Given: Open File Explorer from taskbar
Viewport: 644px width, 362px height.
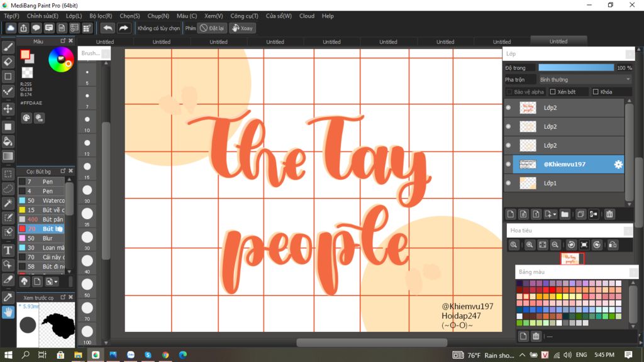Looking at the screenshot, I should [x=78, y=354].
